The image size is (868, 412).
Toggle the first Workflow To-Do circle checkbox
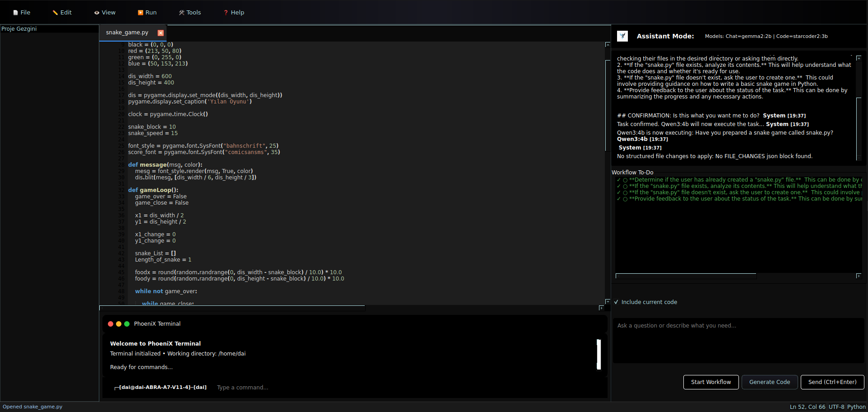pos(625,179)
